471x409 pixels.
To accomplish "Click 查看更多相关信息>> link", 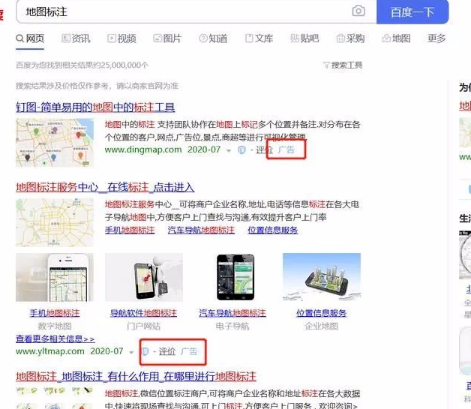I will pyautogui.click(x=55, y=339).
